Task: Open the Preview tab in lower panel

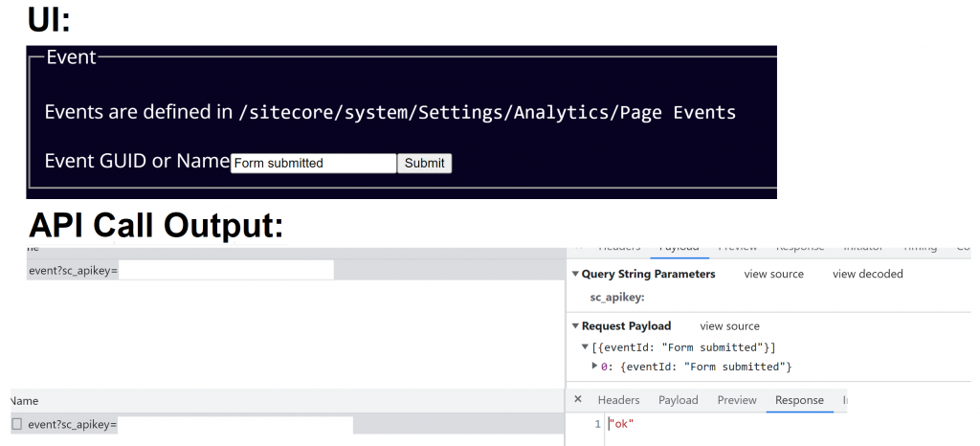Action: 737,400
